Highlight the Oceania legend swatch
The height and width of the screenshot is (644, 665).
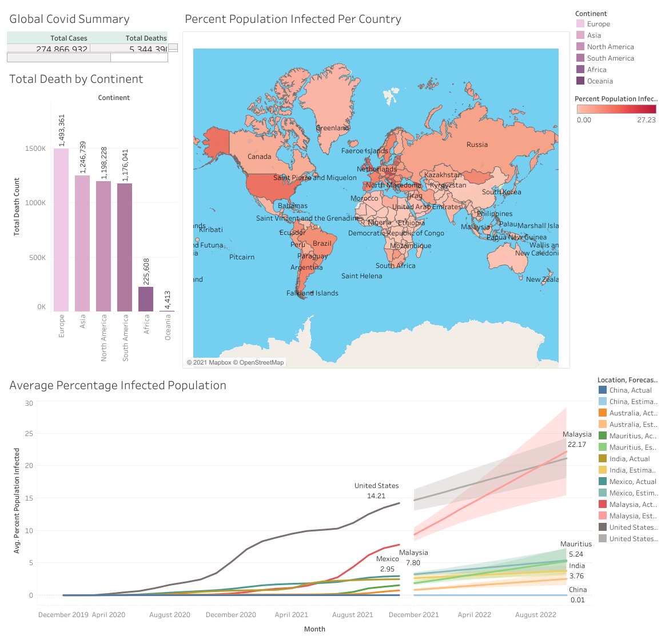coord(580,81)
